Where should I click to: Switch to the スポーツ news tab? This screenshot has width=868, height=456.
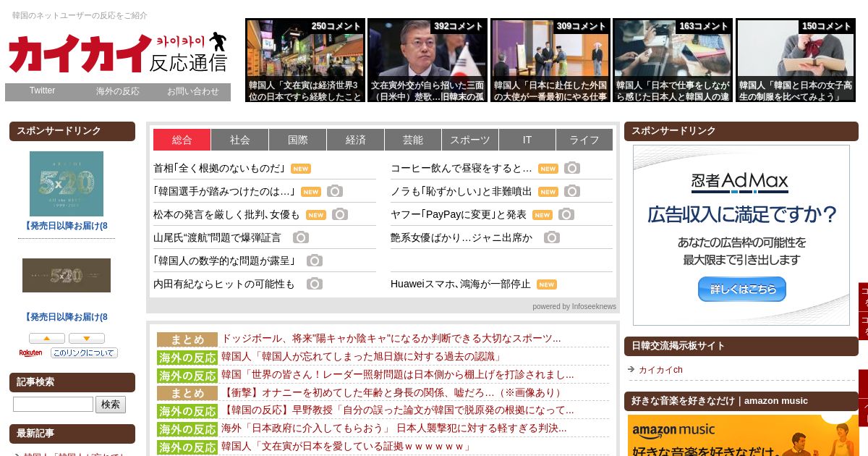click(469, 140)
